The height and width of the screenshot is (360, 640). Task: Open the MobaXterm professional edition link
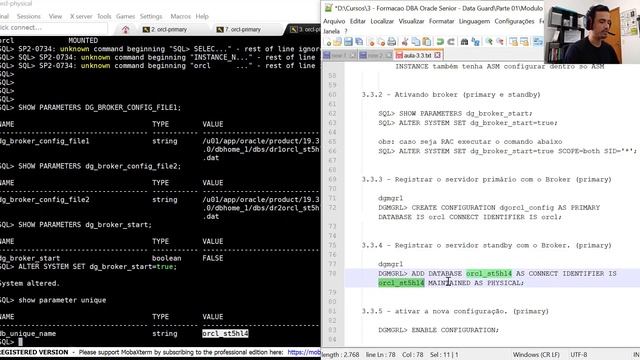304,352
